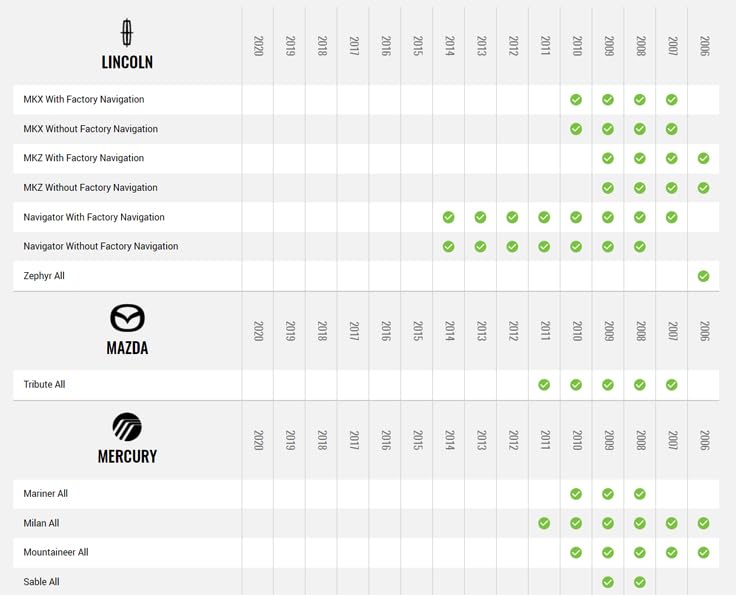Click MKZ Without Factory Navigation 2009 checkmark
Viewport: 736px width, 595px height.
608,188
